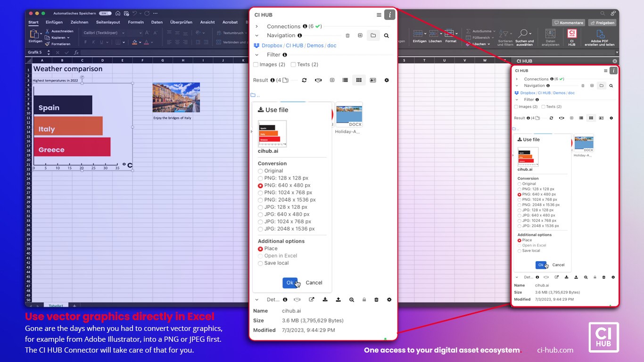The height and width of the screenshot is (362, 644).
Task: Open font color dropdown arrow in Excel
Action: coord(151,42)
